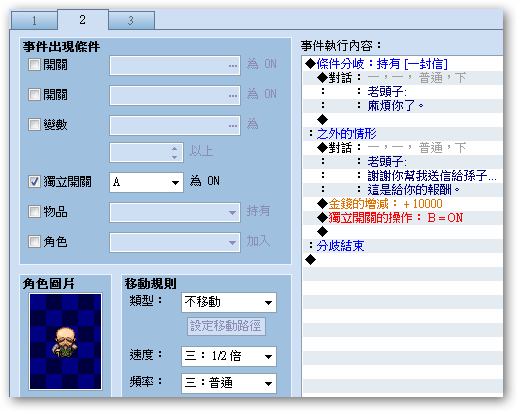The width and height of the screenshot is (517, 411).
Task: Switch to event page tab 1
Action: (x=34, y=21)
